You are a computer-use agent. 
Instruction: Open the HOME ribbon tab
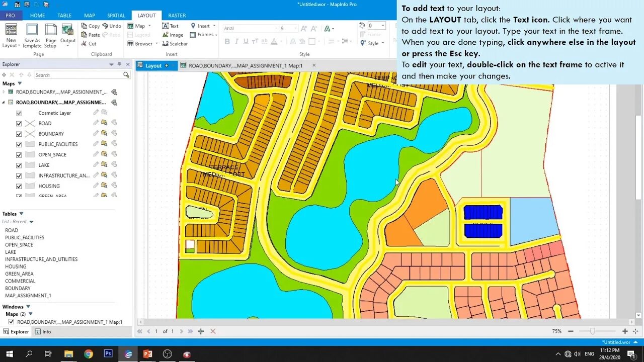[x=37, y=16]
